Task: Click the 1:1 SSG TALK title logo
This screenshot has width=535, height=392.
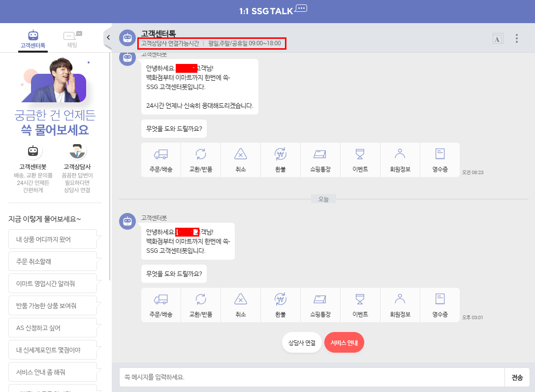Action: coord(273,10)
